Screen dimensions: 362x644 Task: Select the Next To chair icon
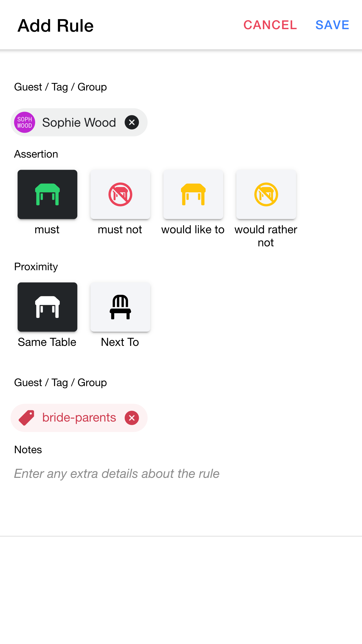120,307
